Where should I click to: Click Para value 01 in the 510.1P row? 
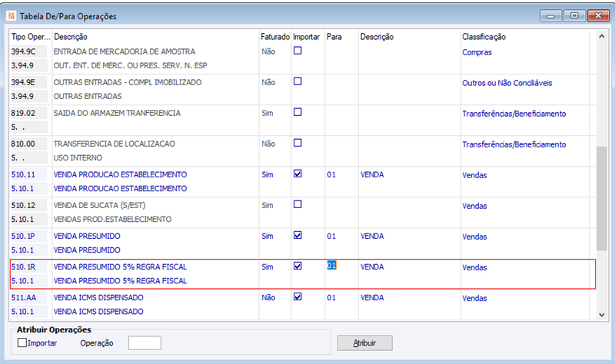pyautogui.click(x=331, y=237)
